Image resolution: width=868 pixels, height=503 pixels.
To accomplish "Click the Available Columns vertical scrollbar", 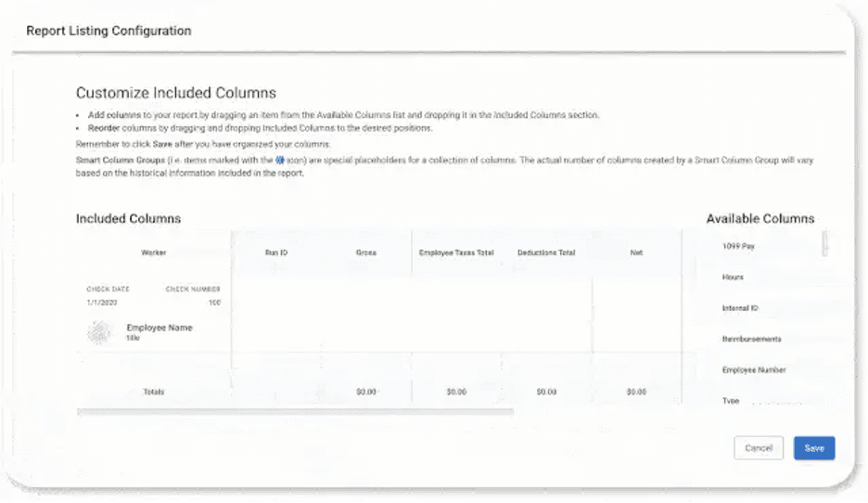I will [x=825, y=243].
